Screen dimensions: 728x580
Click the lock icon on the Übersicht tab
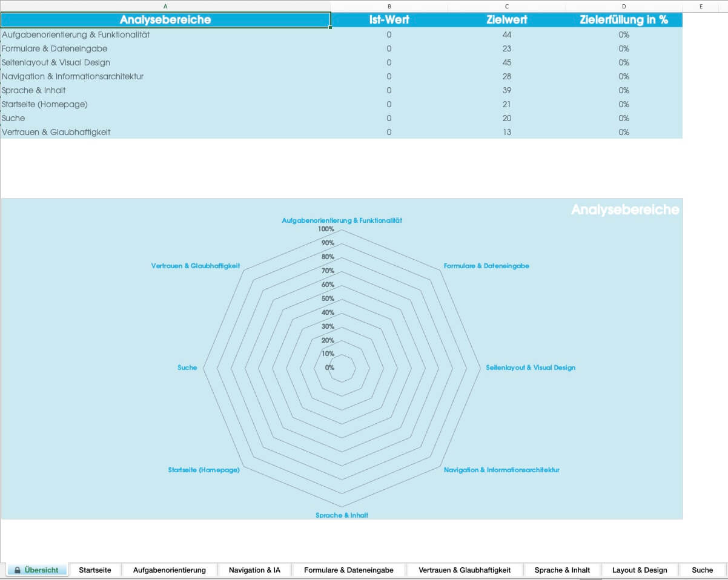tap(18, 570)
